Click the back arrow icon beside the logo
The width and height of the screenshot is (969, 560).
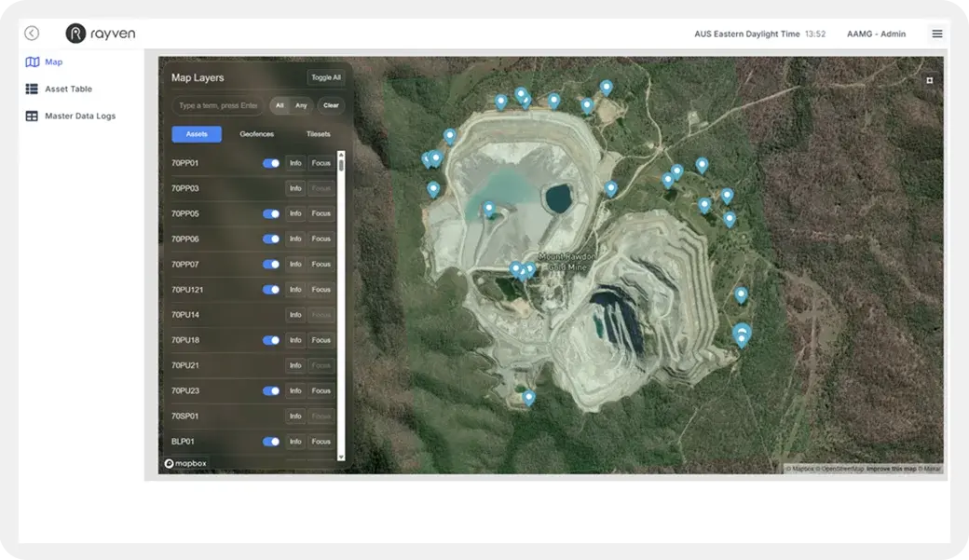click(x=32, y=34)
